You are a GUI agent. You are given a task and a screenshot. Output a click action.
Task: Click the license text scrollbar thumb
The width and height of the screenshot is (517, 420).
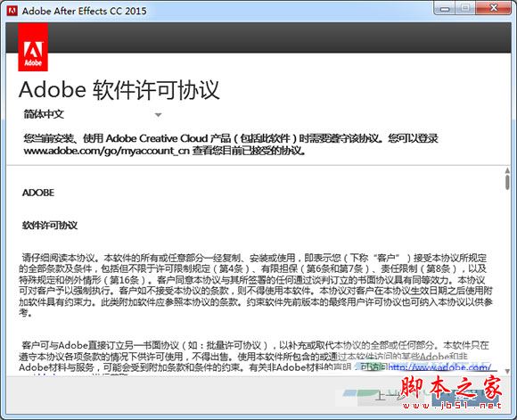click(507, 183)
